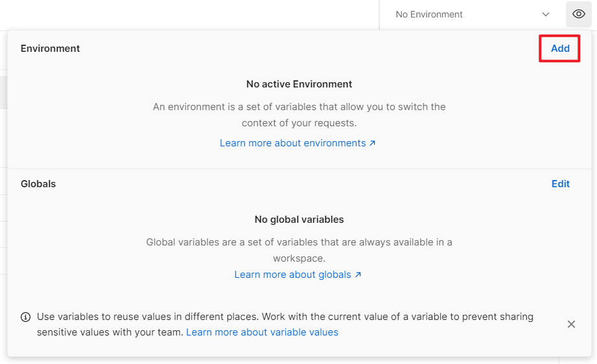Viewport: 597px width, 364px height.
Task: Expand the environment selector chevron arrow
Action: pyautogui.click(x=545, y=14)
